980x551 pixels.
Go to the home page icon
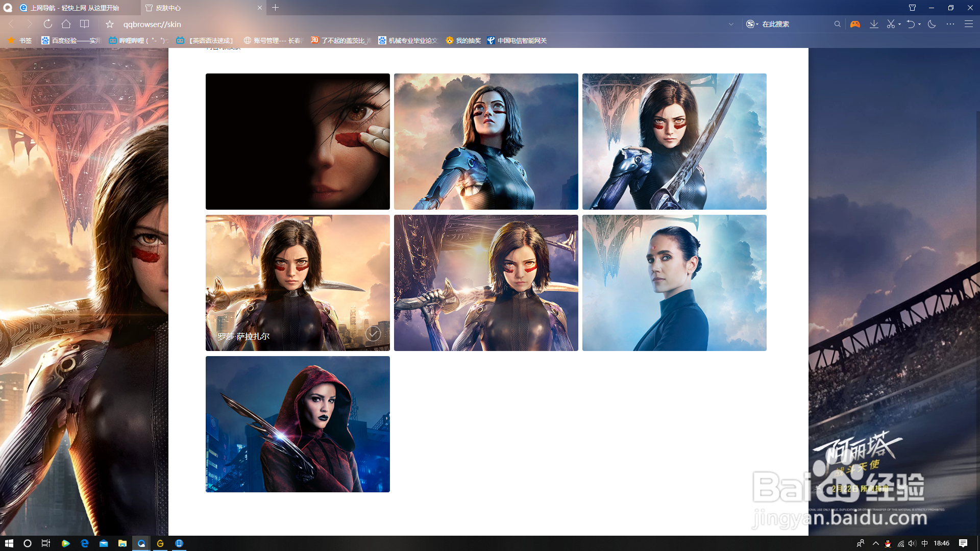click(66, 24)
